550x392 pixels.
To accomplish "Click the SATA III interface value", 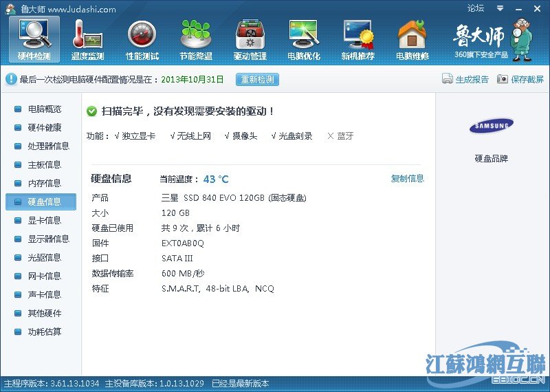I will click(177, 259).
